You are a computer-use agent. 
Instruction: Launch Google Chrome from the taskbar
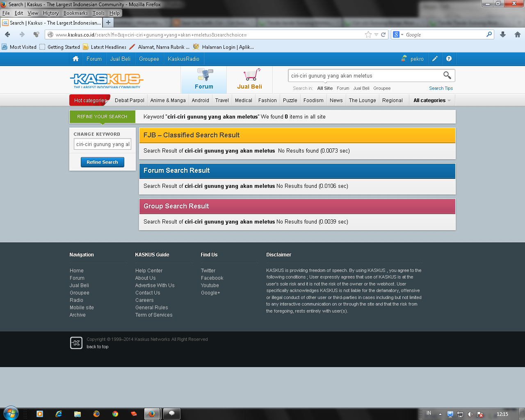tap(115, 414)
